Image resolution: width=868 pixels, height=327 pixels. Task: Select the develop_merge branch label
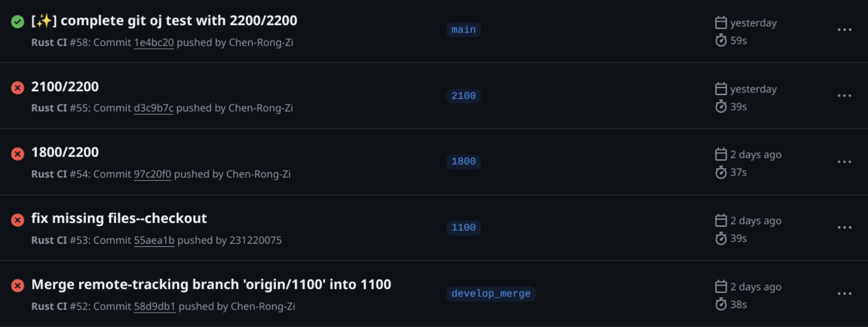pos(491,294)
